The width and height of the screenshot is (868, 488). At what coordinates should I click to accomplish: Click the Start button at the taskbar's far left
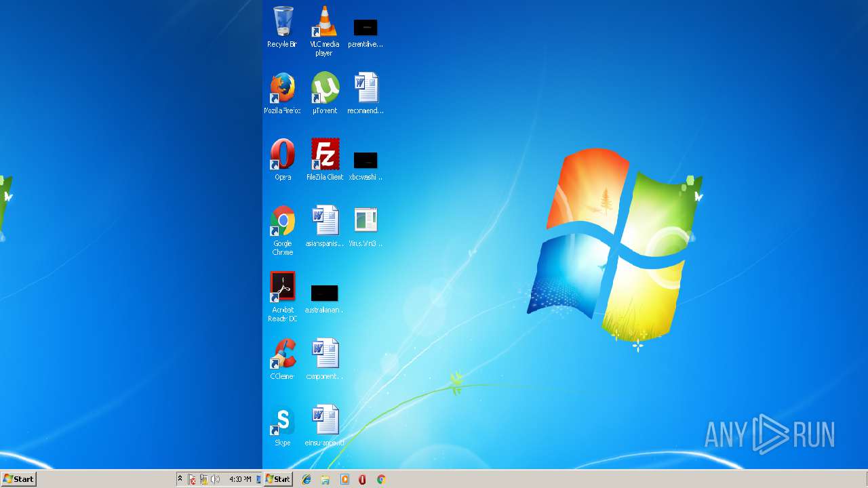click(18, 479)
